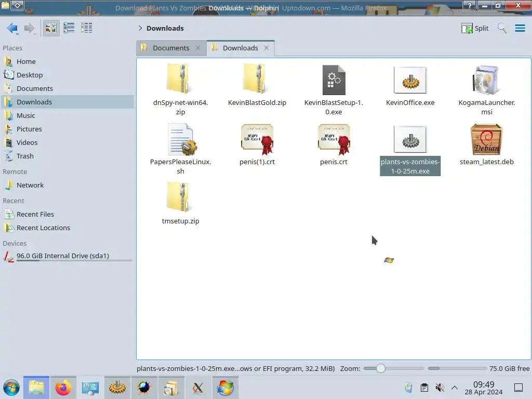Select penis.crt certificate icon

click(x=334, y=139)
